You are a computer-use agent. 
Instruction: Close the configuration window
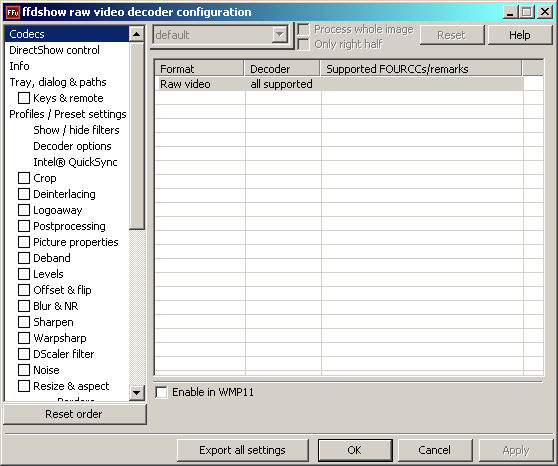(545, 12)
